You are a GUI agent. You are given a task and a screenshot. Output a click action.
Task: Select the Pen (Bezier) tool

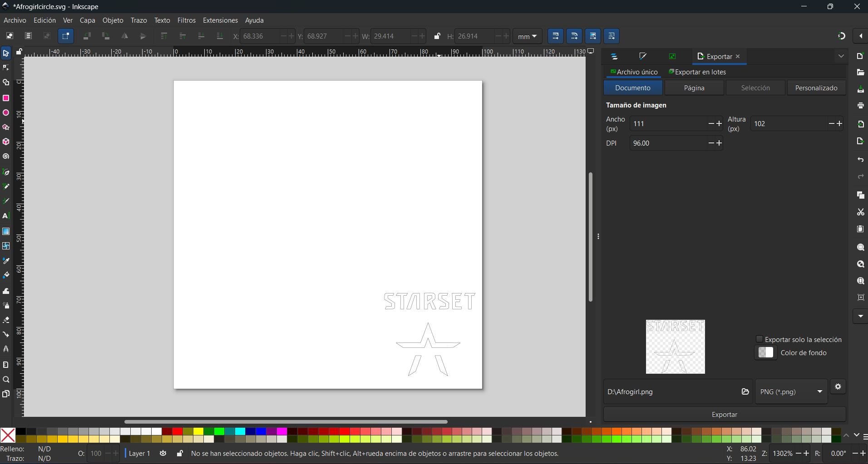coord(6,172)
